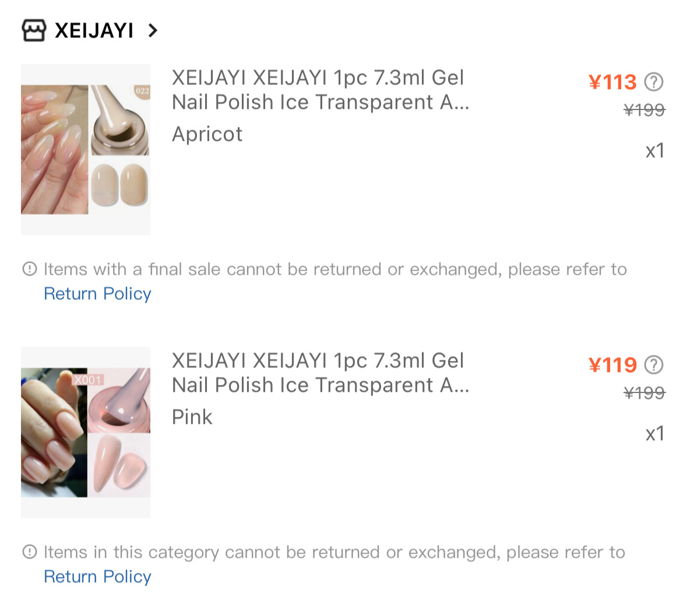
Task: Select the Apricot variant label
Action: [x=207, y=134]
